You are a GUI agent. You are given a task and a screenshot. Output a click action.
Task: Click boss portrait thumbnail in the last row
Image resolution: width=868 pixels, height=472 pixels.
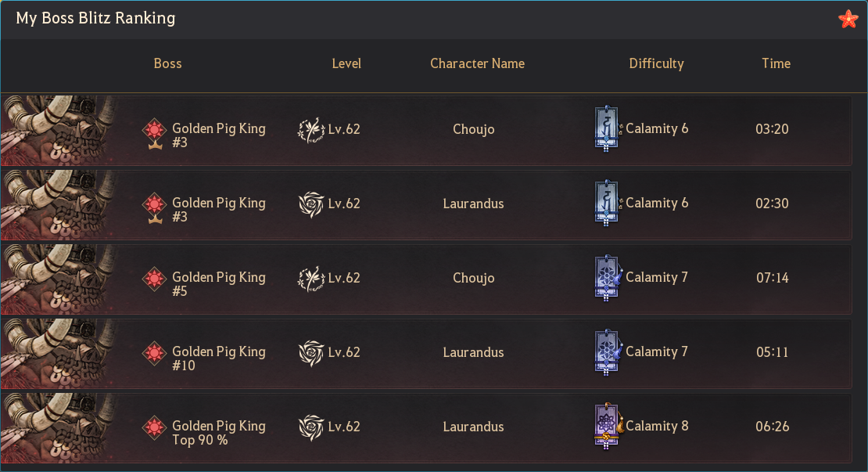(x=58, y=427)
